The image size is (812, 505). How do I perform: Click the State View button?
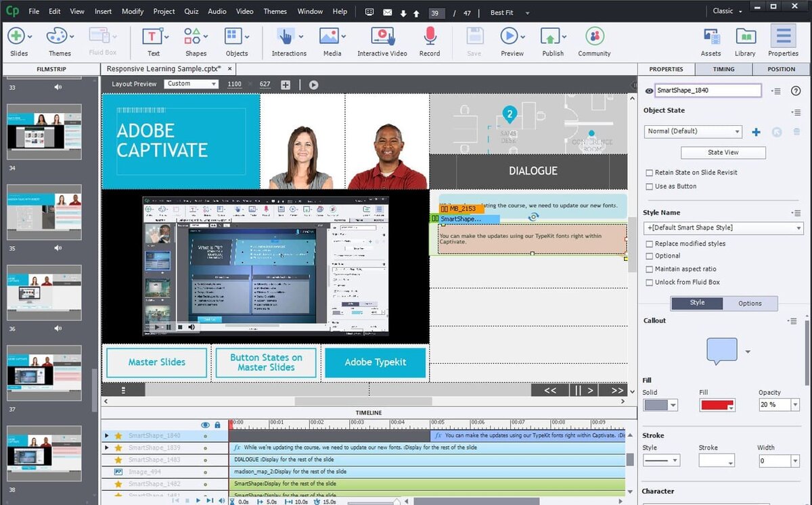723,153
